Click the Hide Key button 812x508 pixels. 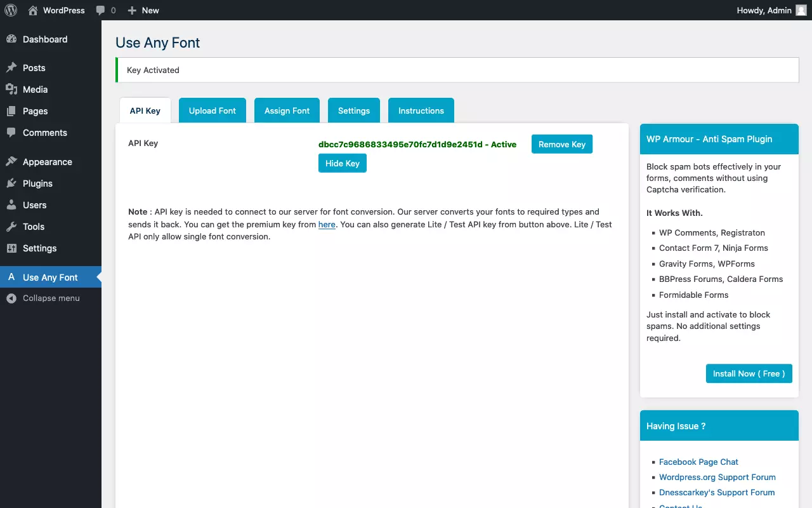click(x=343, y=163)
